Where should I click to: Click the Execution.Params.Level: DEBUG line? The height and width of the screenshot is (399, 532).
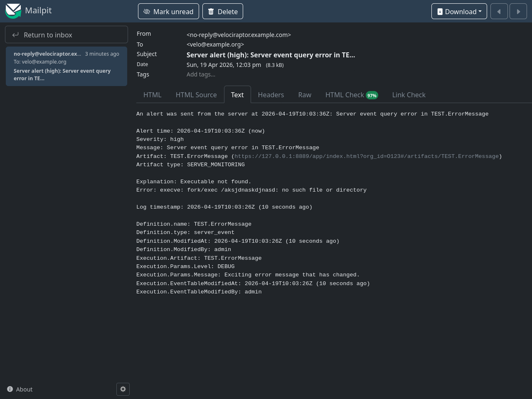coord(185,266)
